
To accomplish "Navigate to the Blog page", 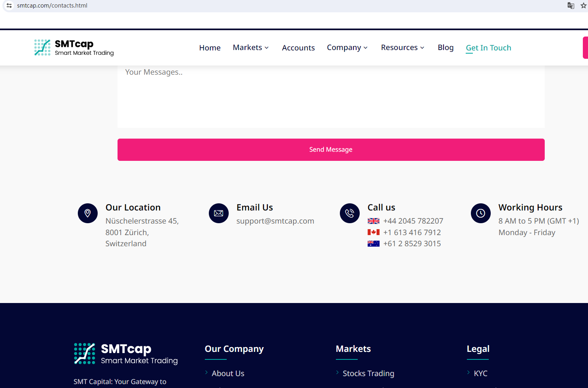I will (x=445, y=48).
